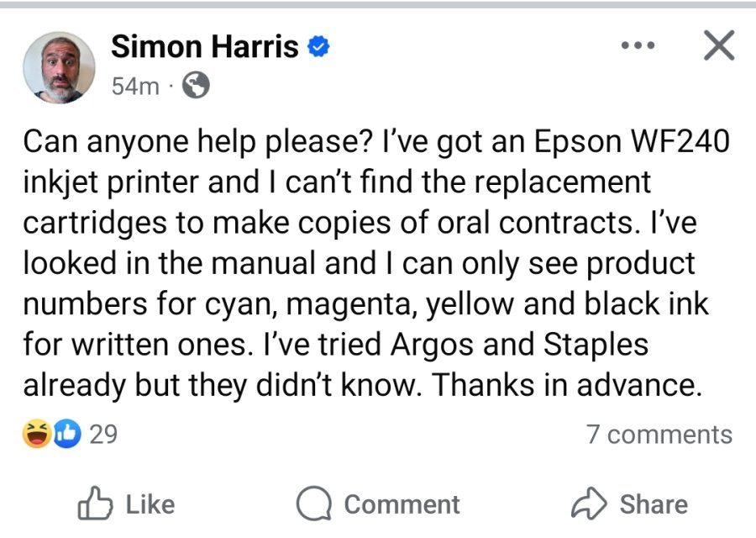The height and width of the screenshot is (538, 756).
Task: Open the three-dot post options menu
Action: point(638,46)
